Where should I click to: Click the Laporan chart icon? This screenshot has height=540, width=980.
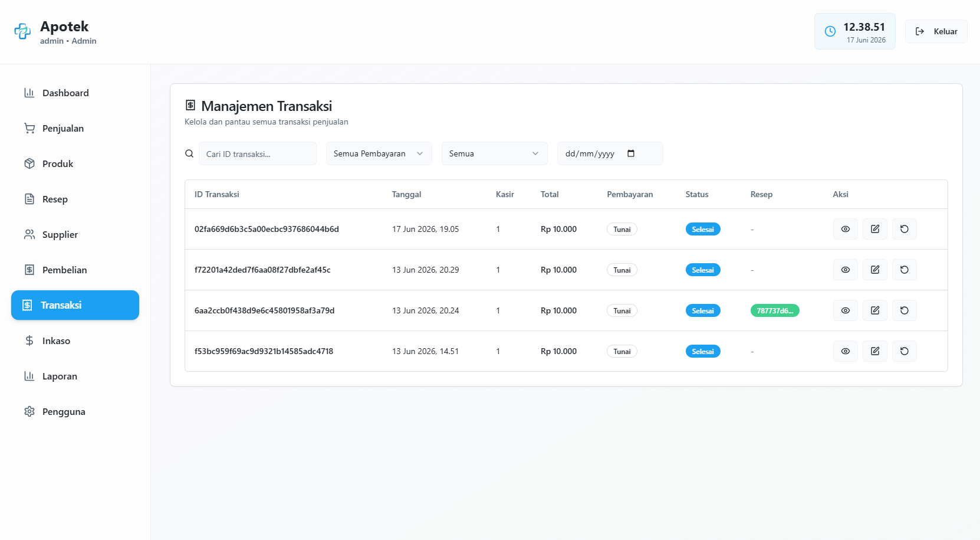29,376
